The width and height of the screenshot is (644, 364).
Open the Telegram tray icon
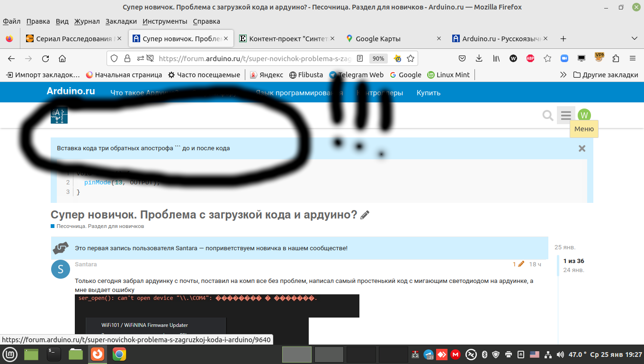429,354
